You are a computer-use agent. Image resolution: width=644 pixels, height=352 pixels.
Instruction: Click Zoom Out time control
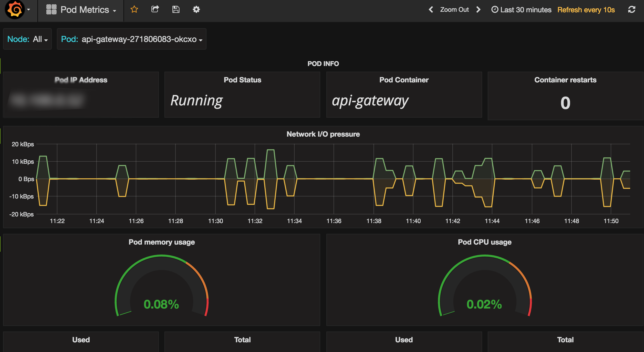454,9
